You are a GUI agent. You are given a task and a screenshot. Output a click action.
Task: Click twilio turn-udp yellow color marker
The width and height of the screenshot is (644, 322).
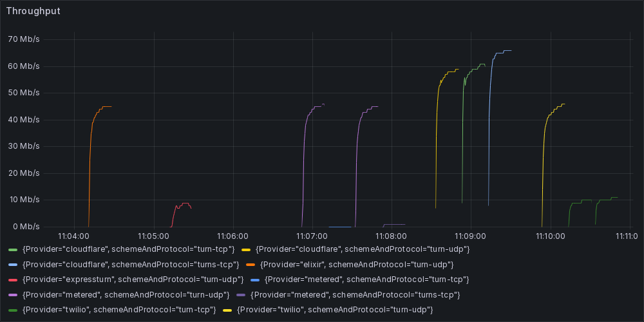pos(227,310)
